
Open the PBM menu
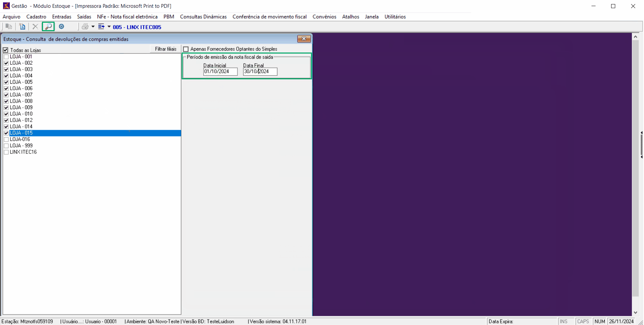click(169, 17)
